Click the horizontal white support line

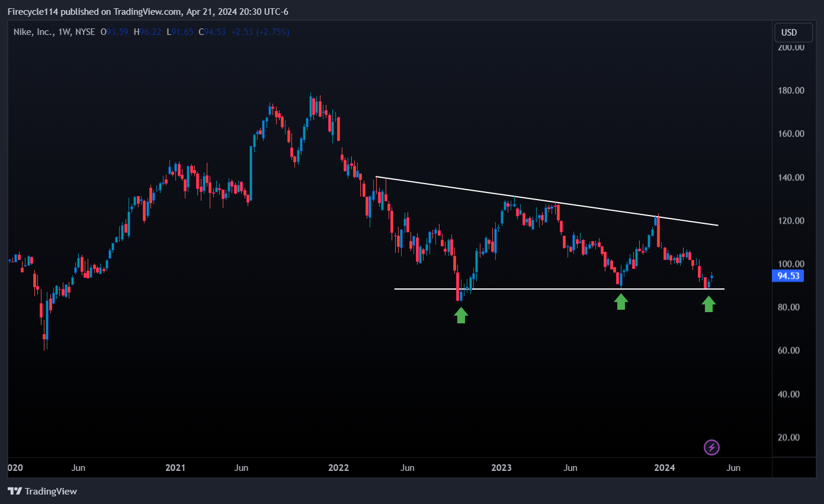tap(559, 289)
